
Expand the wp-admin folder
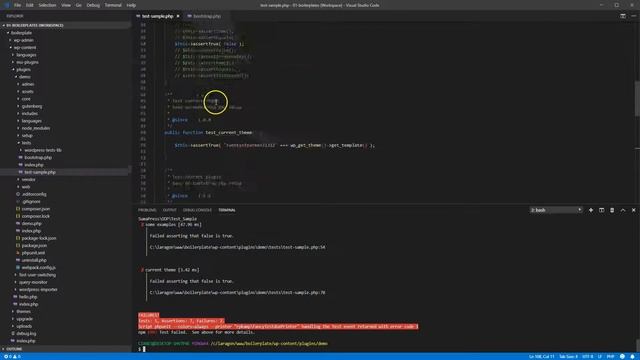coord(24,40)
